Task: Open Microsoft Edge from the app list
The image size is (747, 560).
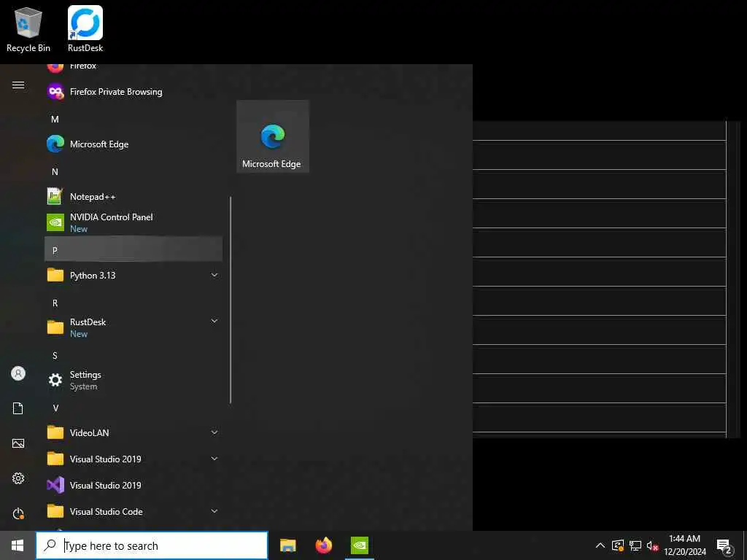Action: click(x=133, y=144)
